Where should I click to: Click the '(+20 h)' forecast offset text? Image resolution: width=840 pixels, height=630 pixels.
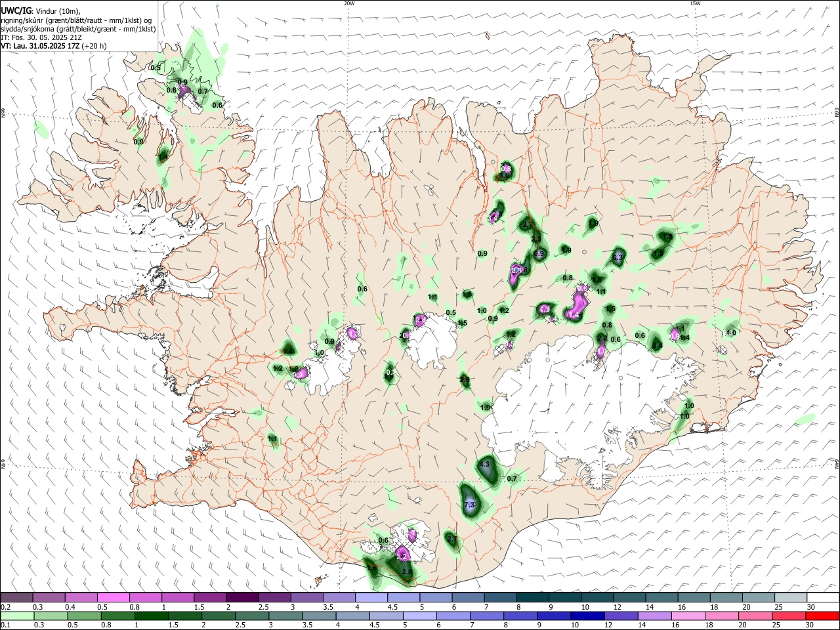coord(94,46)
